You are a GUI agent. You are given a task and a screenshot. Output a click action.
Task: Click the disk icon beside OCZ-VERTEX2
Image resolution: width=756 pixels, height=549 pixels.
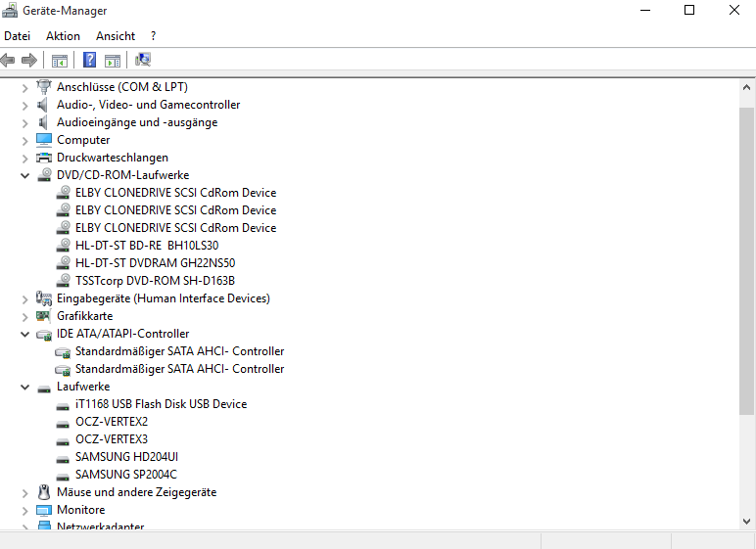63,424
